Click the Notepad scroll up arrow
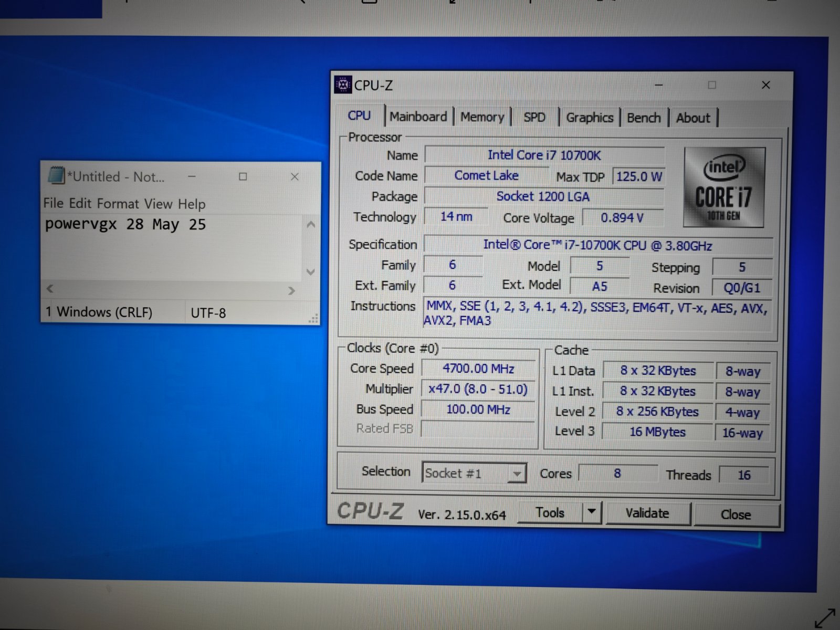Screen dimensions: 840x630 311,225
